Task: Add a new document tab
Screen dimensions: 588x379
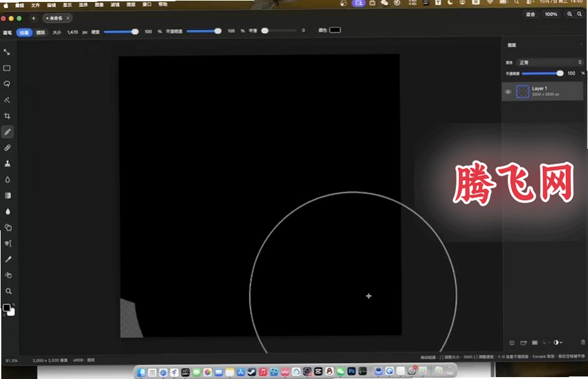Action: (x=33, y=18)
